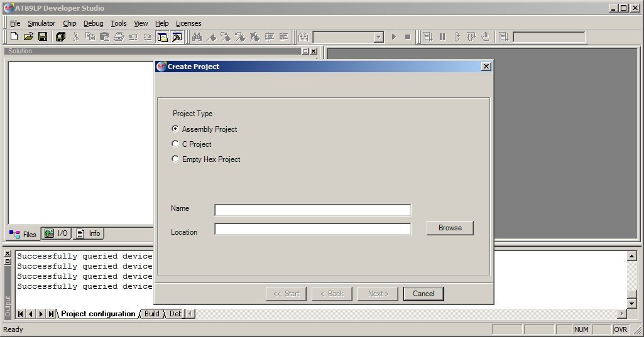Click the document icon after the hand icon
The width and height of the screenshot is (644, 337).
click(x=504, y=37)
